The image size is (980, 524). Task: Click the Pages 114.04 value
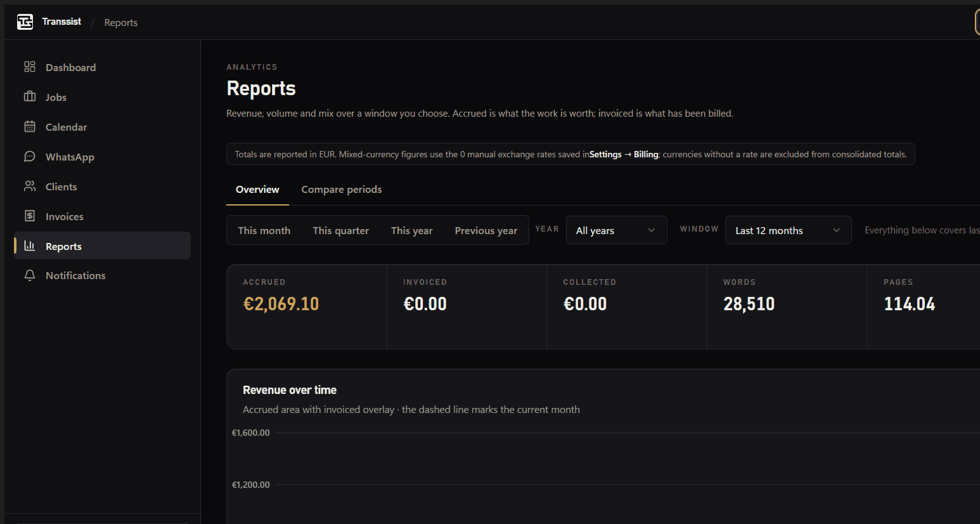coord(909,304)
